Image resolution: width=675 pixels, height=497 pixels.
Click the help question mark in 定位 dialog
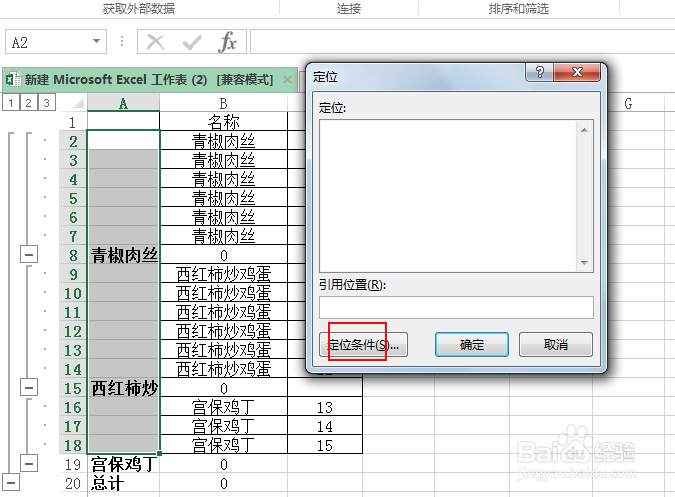click(x=540, y=72)
